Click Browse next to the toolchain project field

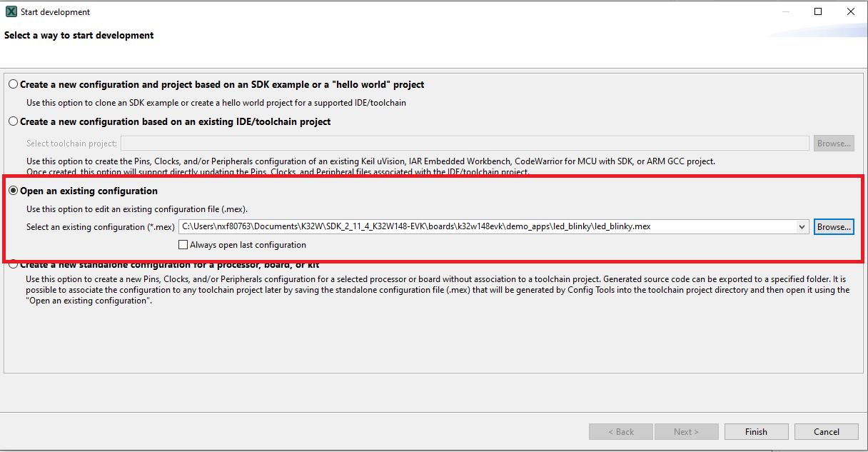point(834,144)
